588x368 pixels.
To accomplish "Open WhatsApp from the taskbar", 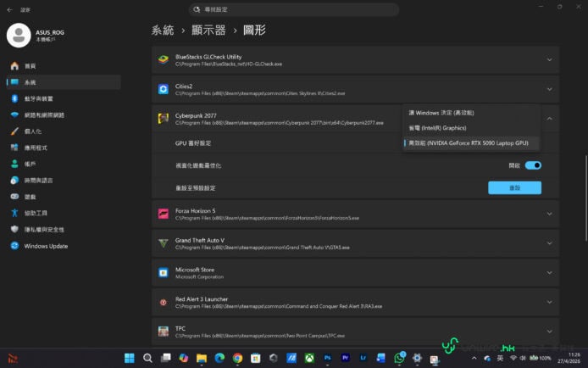I will pos(399,358).
